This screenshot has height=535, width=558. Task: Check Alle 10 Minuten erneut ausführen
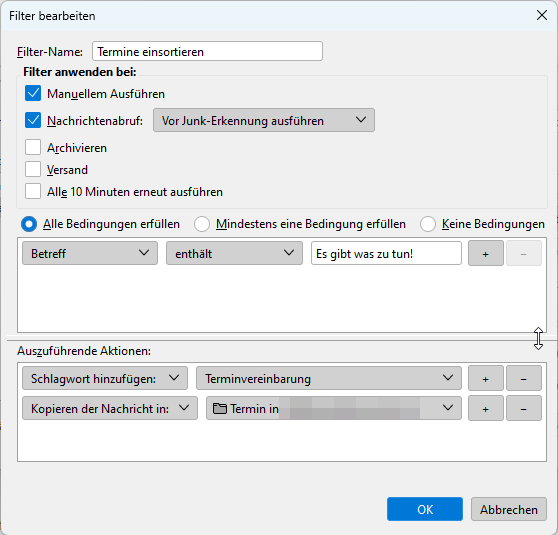coord(33,192)
